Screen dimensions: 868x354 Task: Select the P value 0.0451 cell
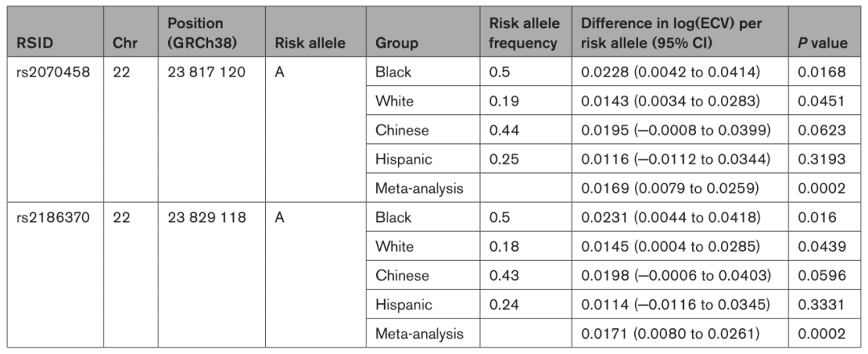click(821, 101)
